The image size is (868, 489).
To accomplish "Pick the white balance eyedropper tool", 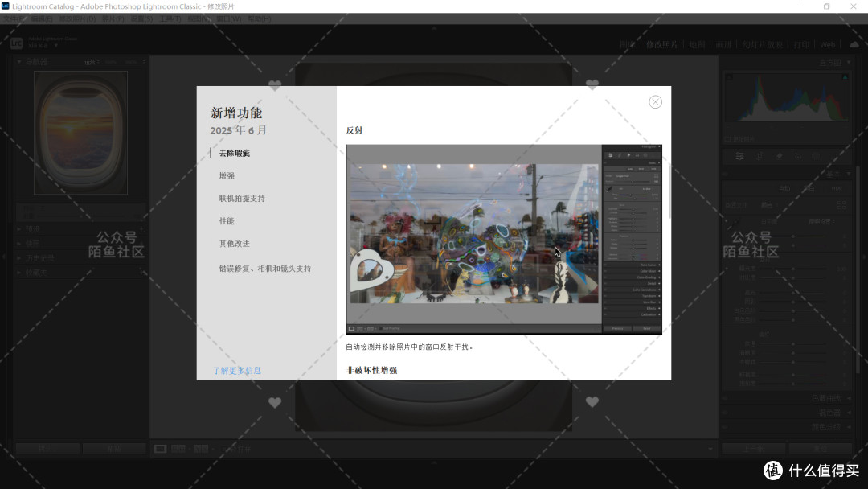I will click(732, 223).
